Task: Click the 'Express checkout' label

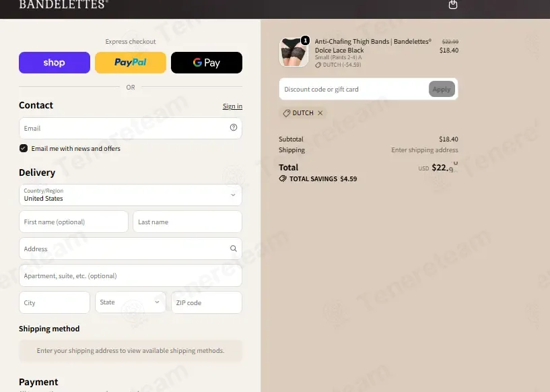Action: tap(131, 41)
